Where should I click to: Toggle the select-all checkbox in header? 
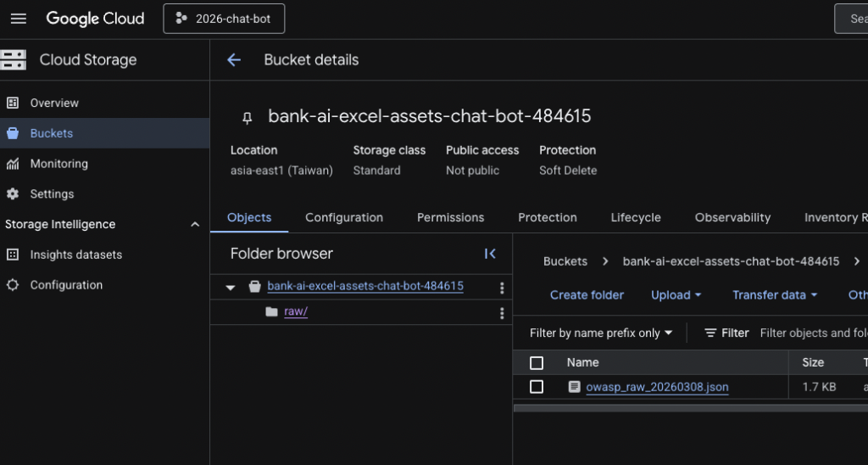point(537,363)
